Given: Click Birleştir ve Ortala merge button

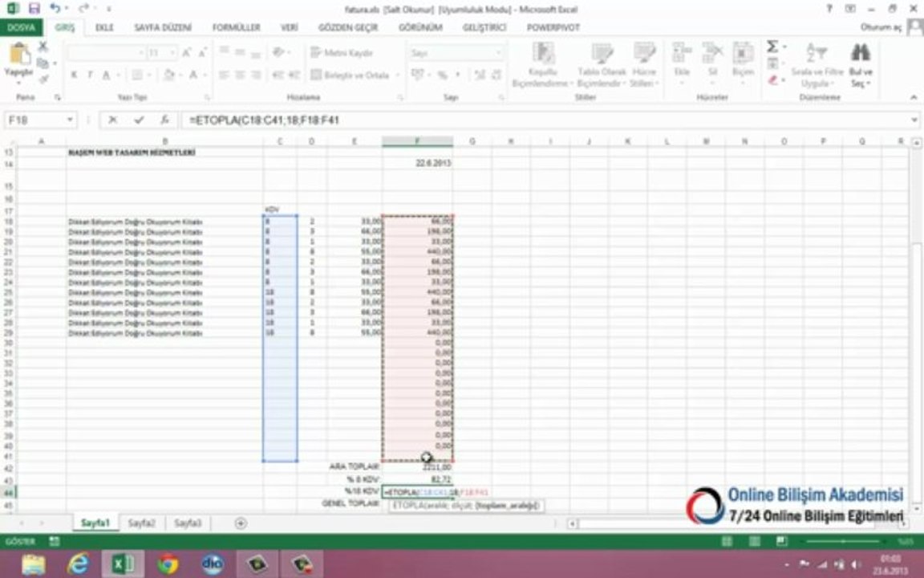Looking at the screenshot, I should pyautogui.click(x=350, y=75).
